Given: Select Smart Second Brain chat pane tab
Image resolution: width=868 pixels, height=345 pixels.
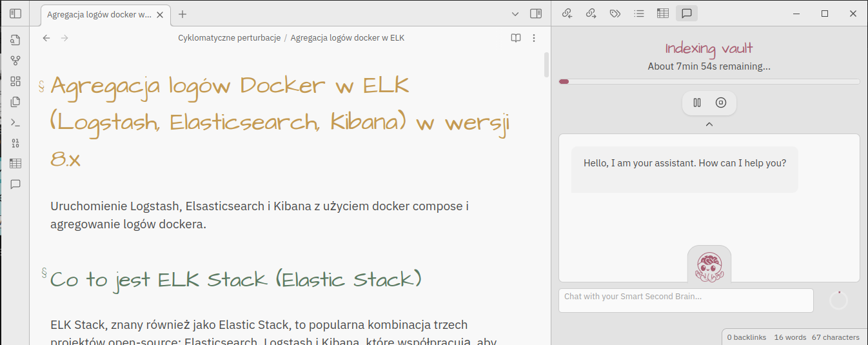Looking at the screenshot, I should (x=687, y=13).
